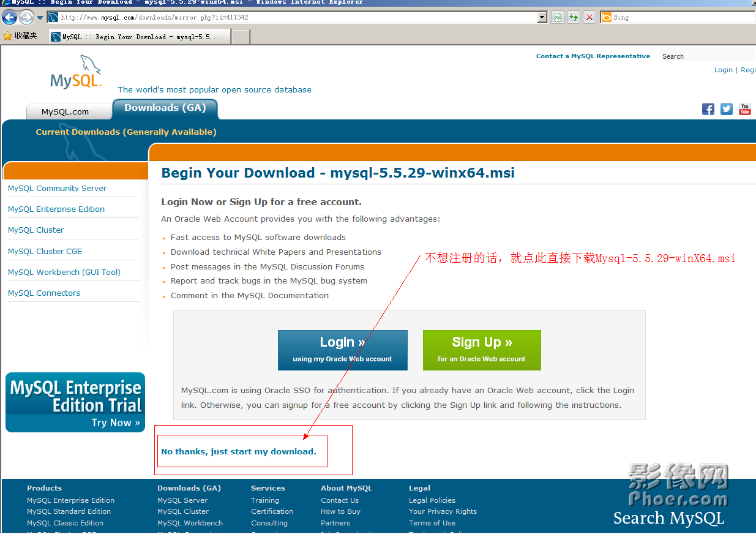756x534 pixels.
Task: Click Current Downloads (Generally Available) link
Action: 126,132
